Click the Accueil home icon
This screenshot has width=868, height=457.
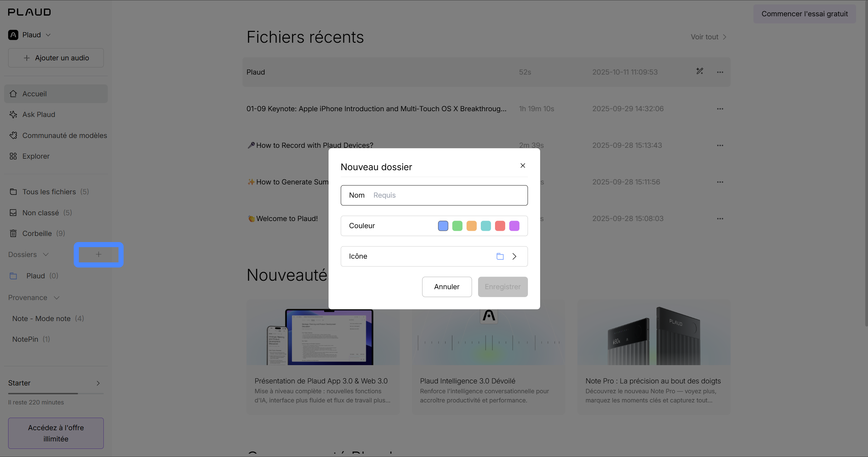(x=13, y=94)
